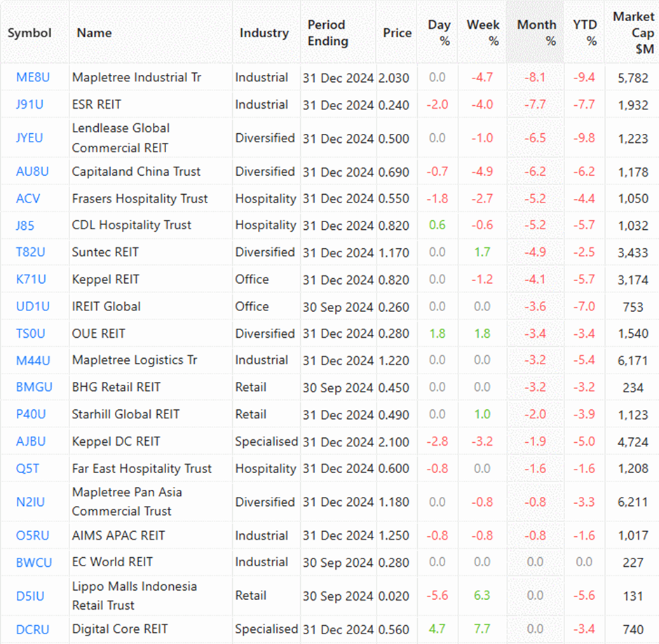
Task: Sort by Market Cap $M column header
Action: (633, 33)
